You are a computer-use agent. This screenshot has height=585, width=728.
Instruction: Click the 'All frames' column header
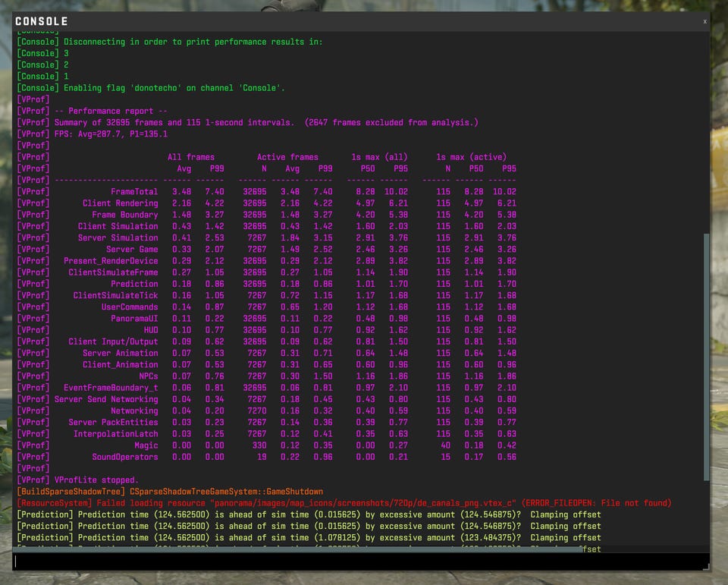[191, 157]
